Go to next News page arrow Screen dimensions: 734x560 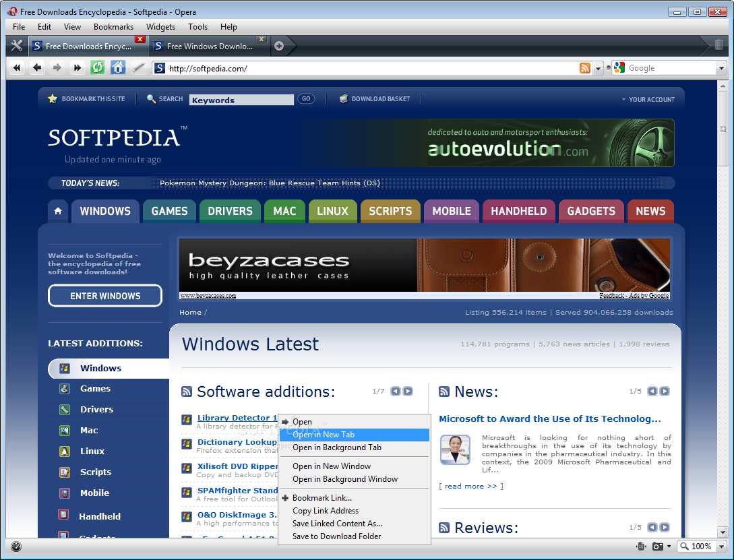(x=665, y=391)
